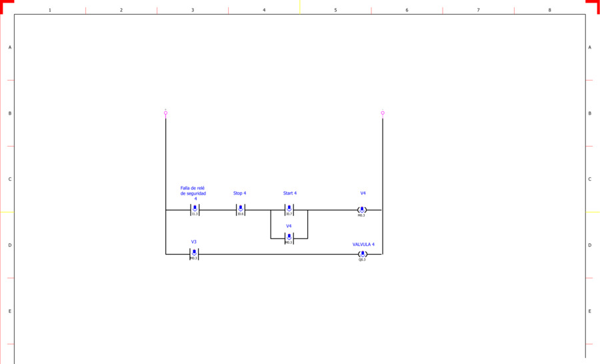Image resolution: width=600 pixels, height=364 pixels.
Task: Click the 'V4' label above the coil
Action: [363, 193]
